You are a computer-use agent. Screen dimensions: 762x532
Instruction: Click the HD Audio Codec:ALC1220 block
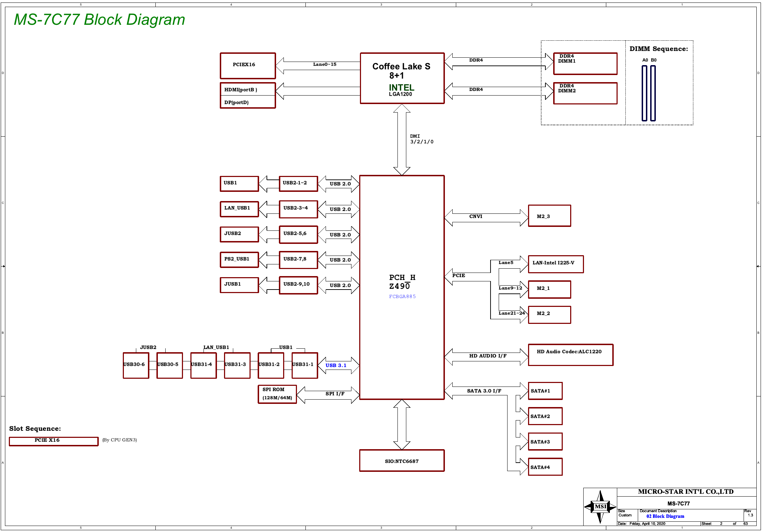coord(571,355)
